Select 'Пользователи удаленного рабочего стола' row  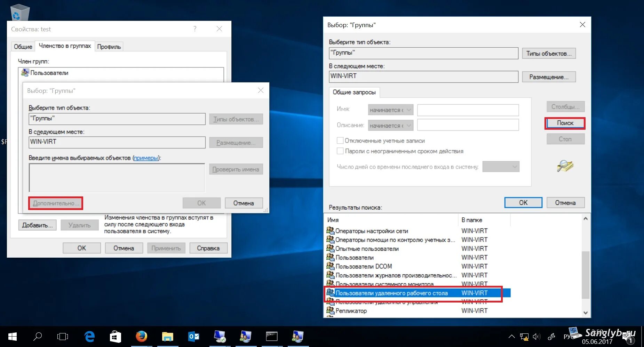click(x=418, y=293)
